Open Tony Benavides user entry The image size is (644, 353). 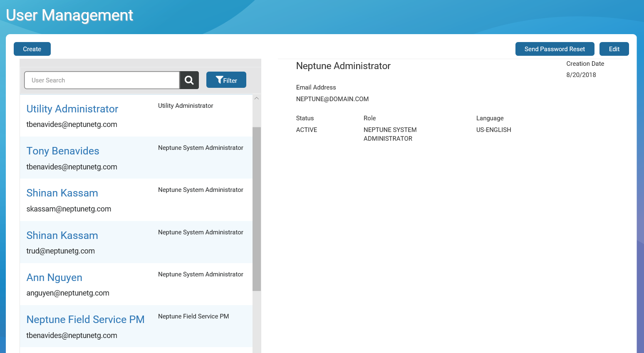(63, 151)
